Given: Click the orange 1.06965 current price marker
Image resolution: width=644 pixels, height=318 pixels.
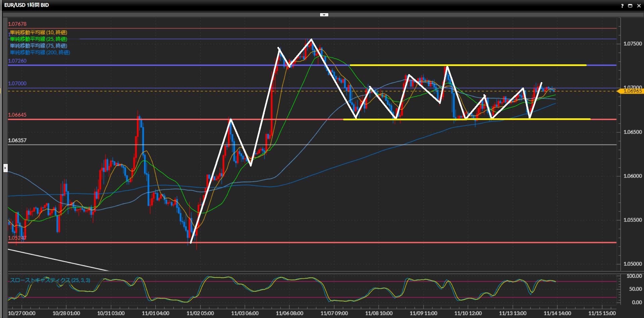Looking at the screenshot, I should (631, 91).
